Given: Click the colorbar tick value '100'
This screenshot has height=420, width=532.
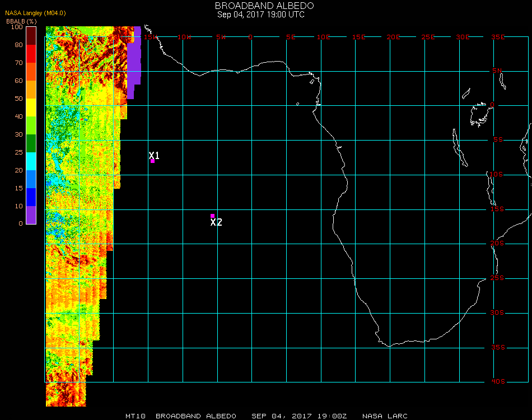Looking at the screenshot, I should click(17, 27).
